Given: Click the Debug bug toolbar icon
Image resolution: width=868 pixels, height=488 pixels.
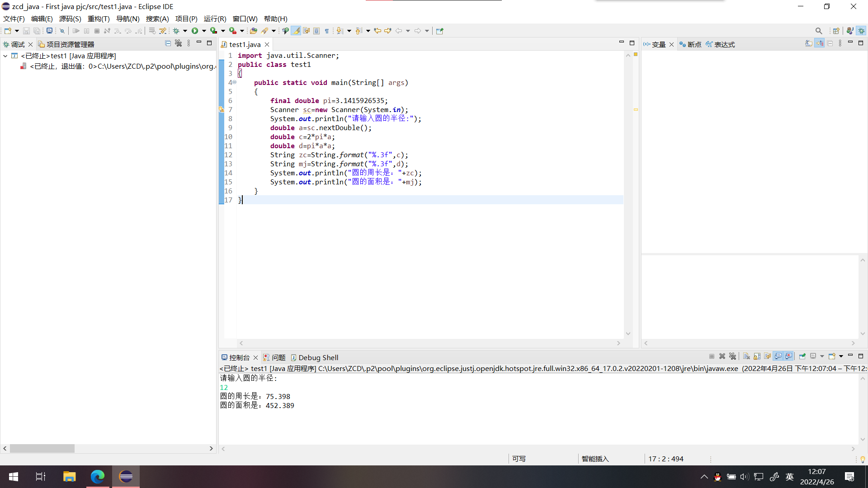Looking at the screenshot, I should [176, 31].
